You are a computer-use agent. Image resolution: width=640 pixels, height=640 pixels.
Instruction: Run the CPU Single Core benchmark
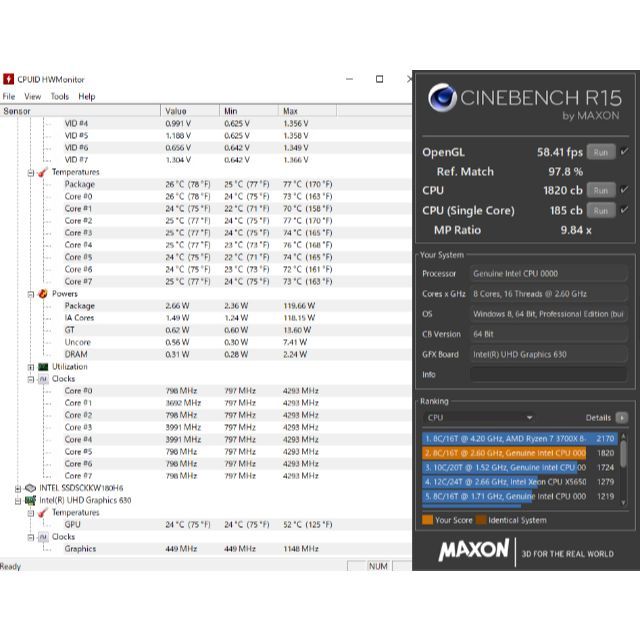(x=601, y=211)
